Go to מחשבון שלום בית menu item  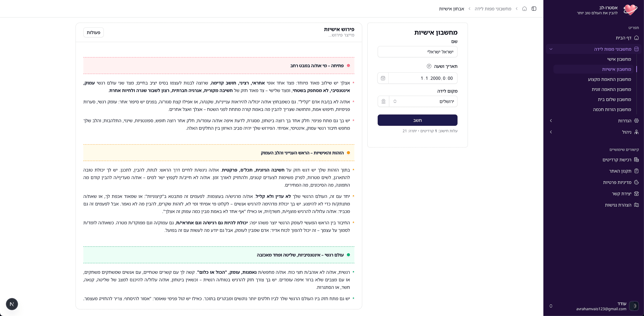click(x=614, y=99)
